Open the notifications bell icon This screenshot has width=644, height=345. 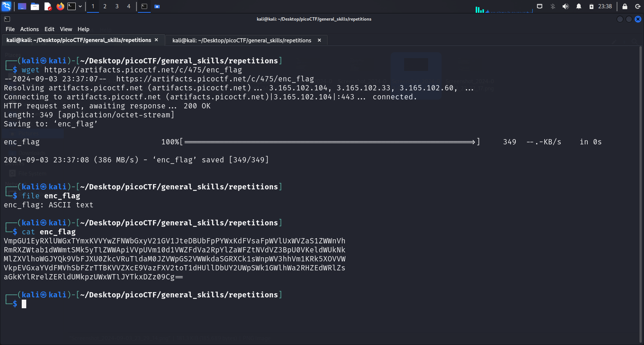click(x=579, y=6)
